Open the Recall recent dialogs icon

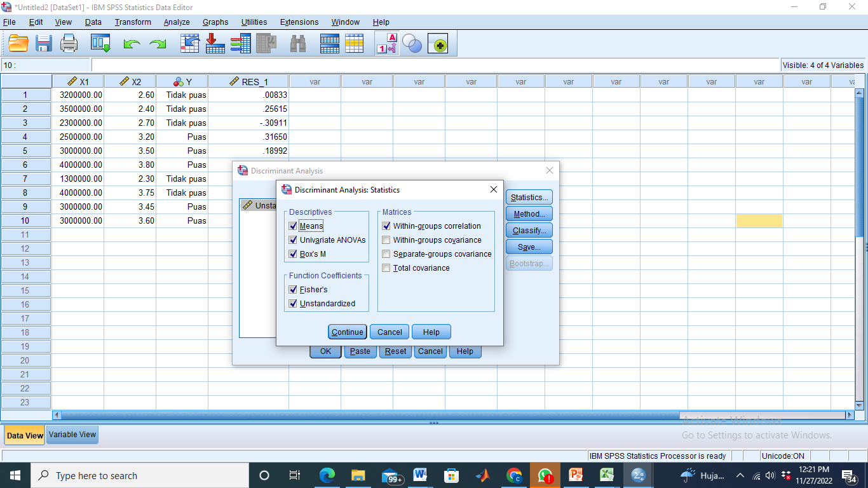[100, 43]
